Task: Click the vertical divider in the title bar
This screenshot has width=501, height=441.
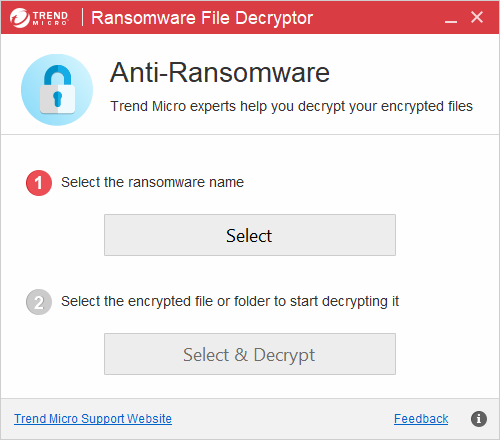Action: [x=82, y=17]
